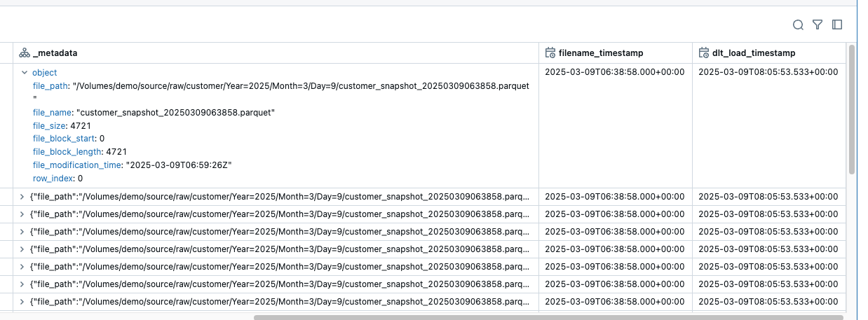Screen dimensions: 868x320
Task: Select the filename_timestamp column header
Action: [x=600, y=53]
